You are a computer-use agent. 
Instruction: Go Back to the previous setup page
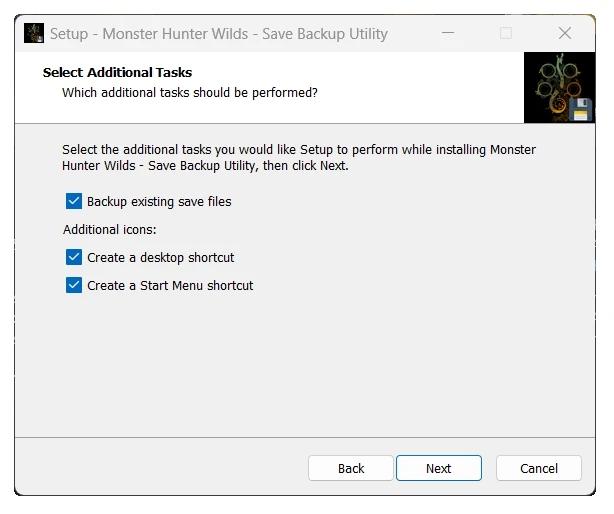click(x=350, y=468)
